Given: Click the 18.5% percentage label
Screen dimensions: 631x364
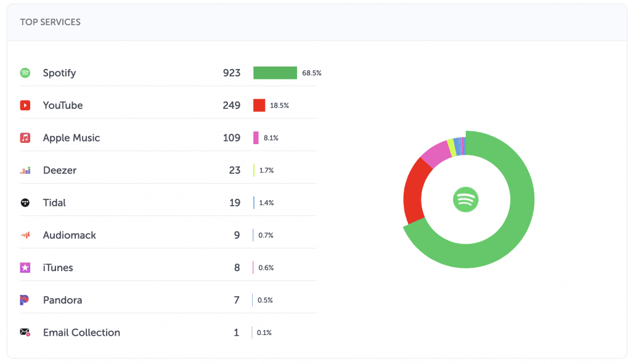Looking at the screenshot, I should coord(279,105).
